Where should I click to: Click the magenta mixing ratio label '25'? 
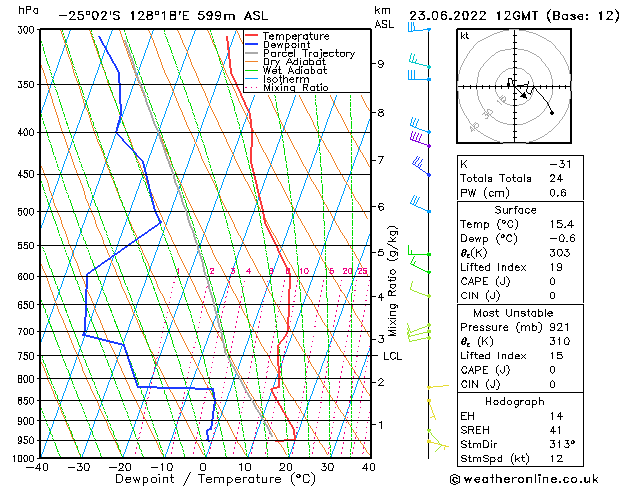[362, 271]
